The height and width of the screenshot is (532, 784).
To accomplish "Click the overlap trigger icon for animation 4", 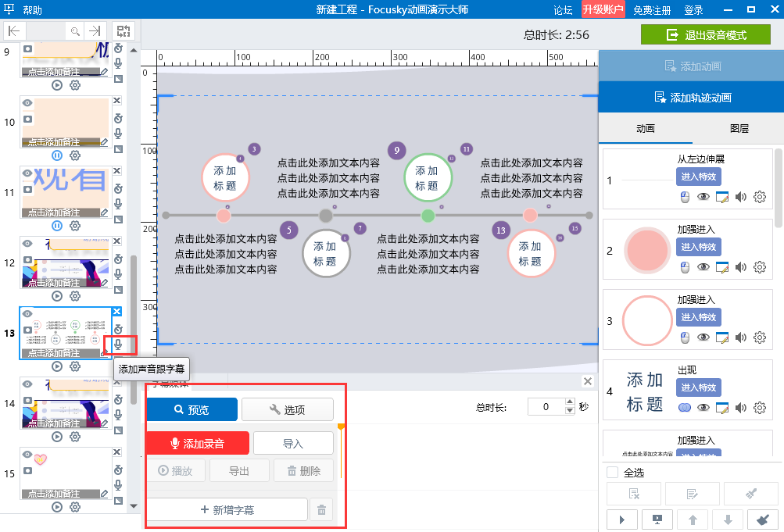I will click(685, 408).
